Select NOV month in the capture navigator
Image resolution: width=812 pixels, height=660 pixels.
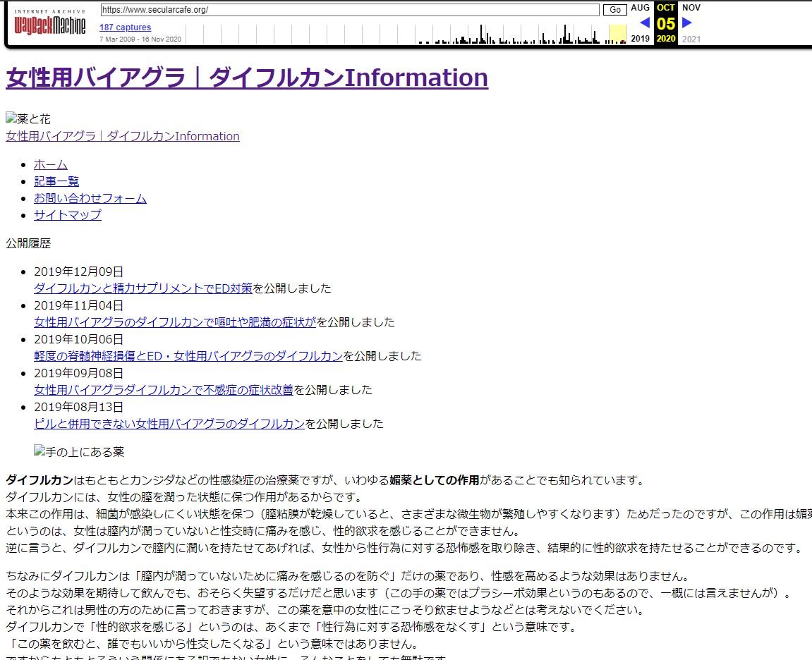click(691, 8)
